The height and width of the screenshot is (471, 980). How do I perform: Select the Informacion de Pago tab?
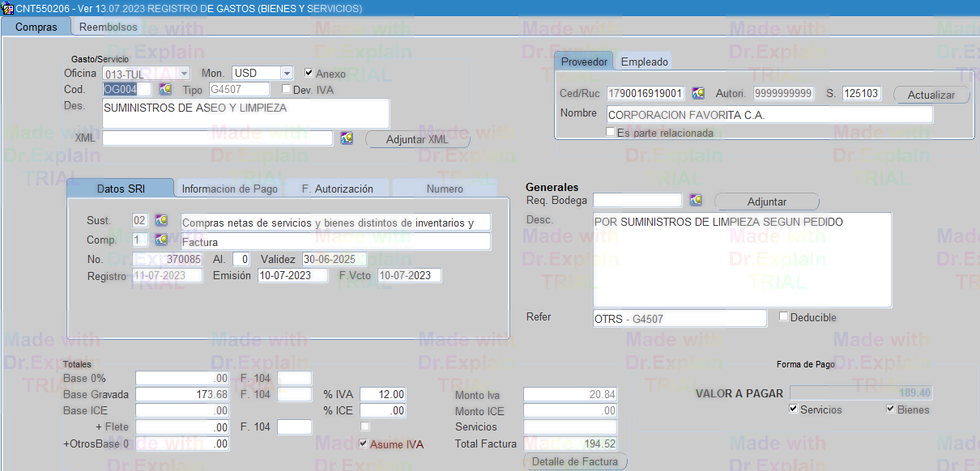tap(230, 189)
